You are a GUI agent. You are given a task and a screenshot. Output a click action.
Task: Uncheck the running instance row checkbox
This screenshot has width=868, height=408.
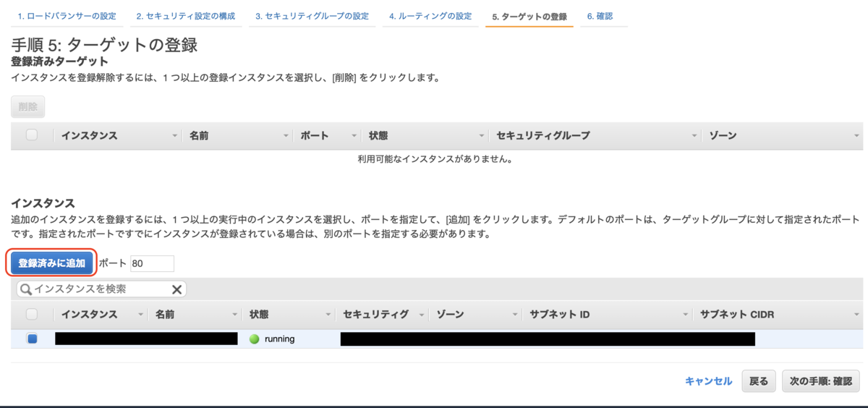coord(32,339)
